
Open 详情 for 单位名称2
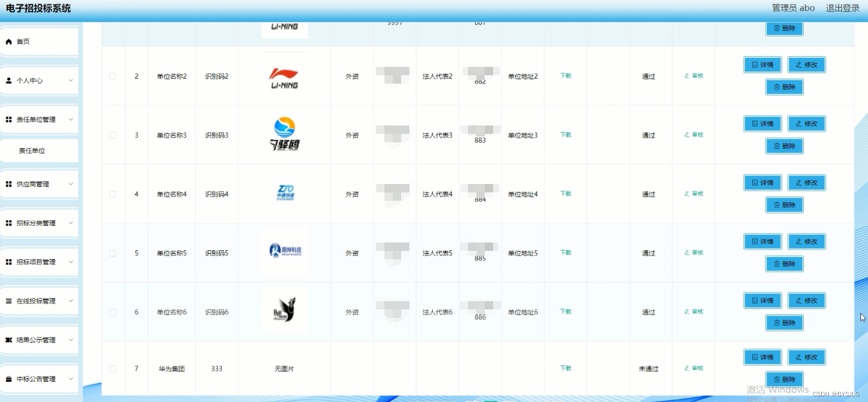(x=763, y=65)
